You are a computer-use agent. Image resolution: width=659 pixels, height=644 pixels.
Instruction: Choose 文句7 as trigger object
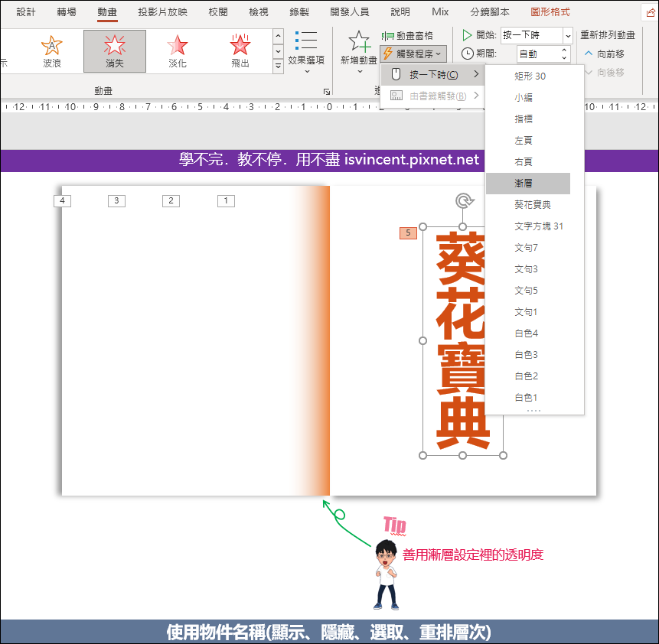(528, 248)
